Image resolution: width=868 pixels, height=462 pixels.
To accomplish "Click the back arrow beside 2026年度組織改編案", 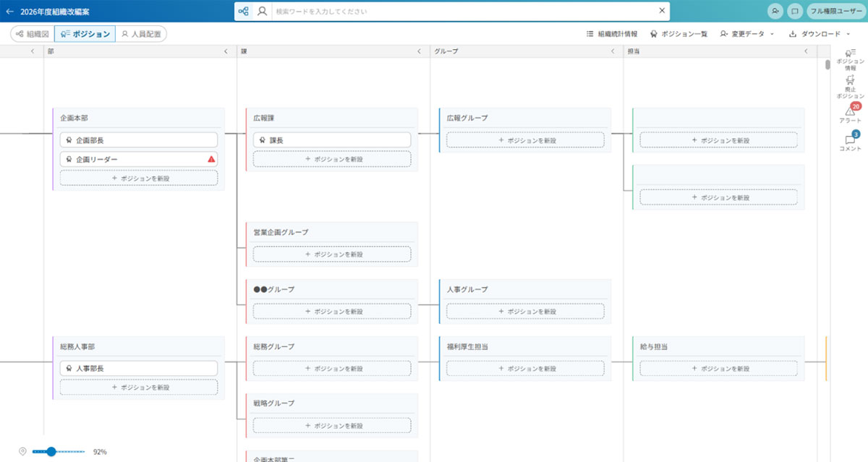I will (x=9, y=12).
